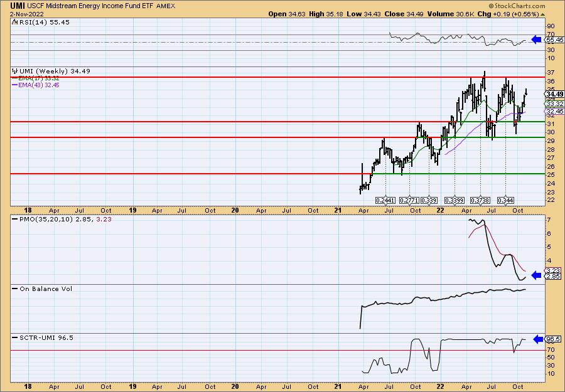Click the 0.2771 dividend marker

point(409,200)
